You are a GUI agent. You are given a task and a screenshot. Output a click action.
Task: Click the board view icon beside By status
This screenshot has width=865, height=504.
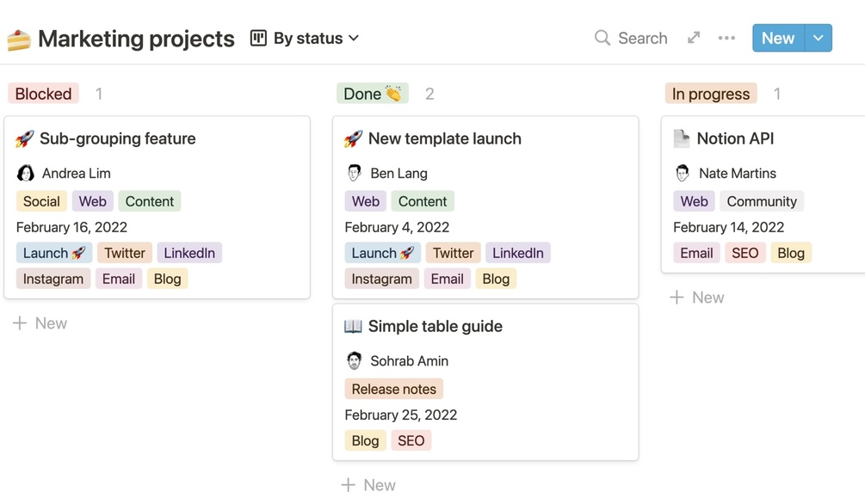[x=258, y=38]
